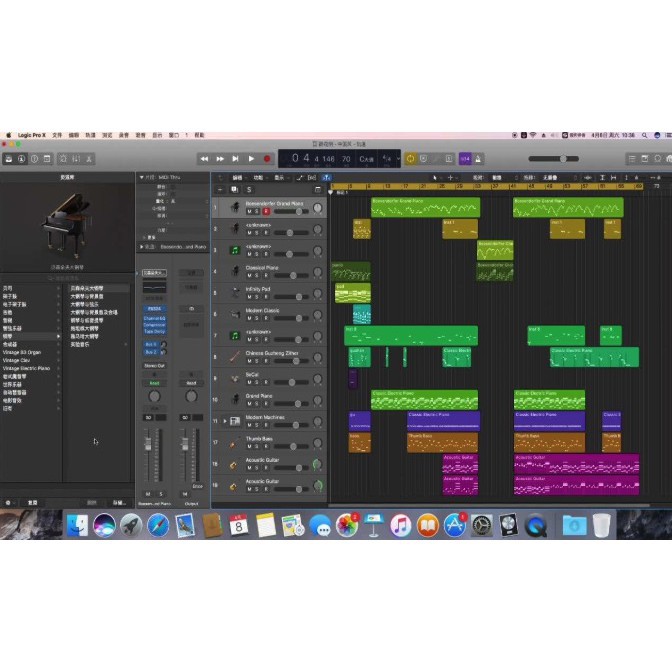
Task: Open the Library panel toolbar icon
Action: tap(9, 159)
